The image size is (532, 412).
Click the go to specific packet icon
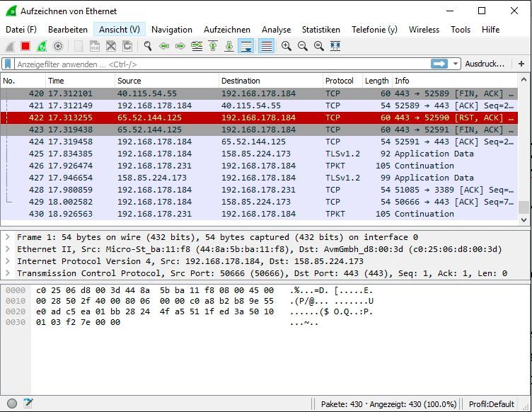[x=197, y=46]
